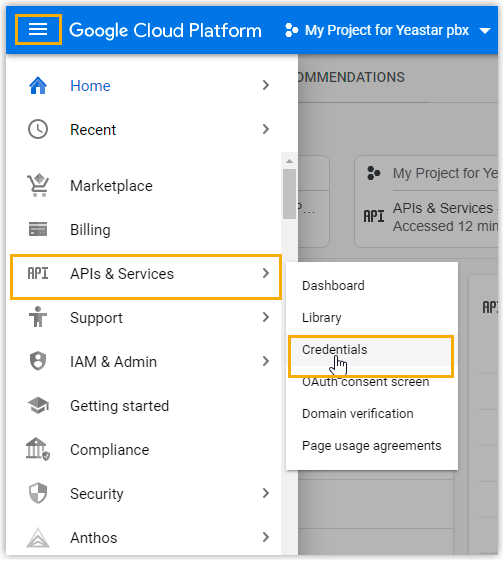
Task: Click the Compliance building icon
Action: [x=38, y=449]
